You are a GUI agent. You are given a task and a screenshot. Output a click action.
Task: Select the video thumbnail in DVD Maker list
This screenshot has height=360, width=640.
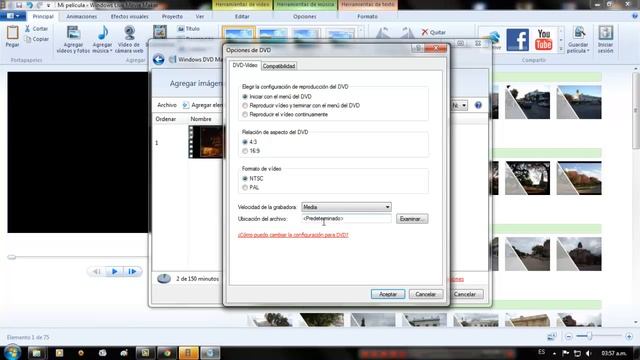click(x=206, y=142)
